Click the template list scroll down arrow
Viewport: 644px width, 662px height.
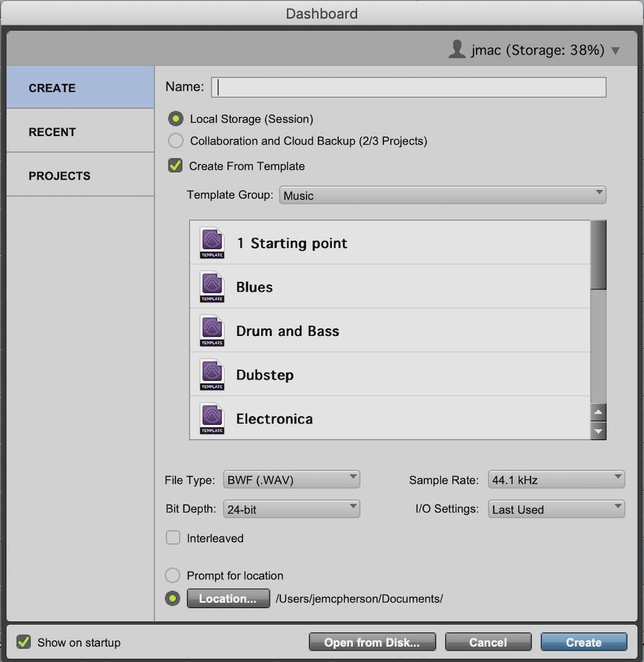tap(598, 432)
